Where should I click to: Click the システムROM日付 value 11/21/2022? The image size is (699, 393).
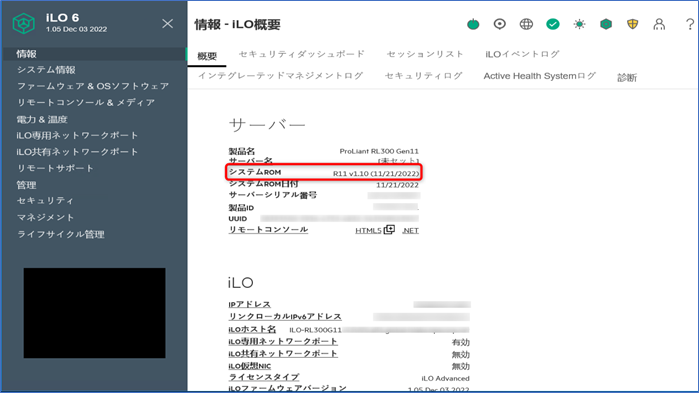[397, 185]
